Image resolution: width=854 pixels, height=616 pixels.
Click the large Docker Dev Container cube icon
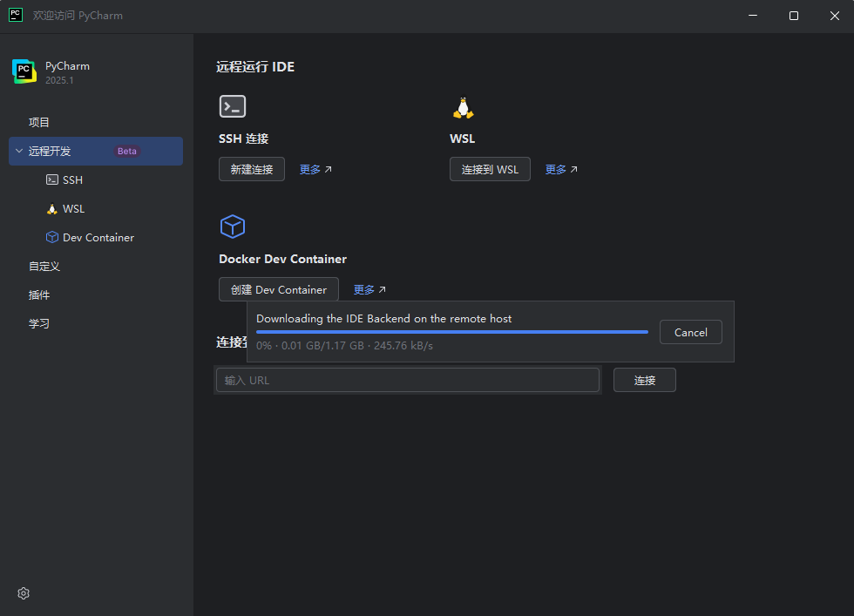(233, 226)
